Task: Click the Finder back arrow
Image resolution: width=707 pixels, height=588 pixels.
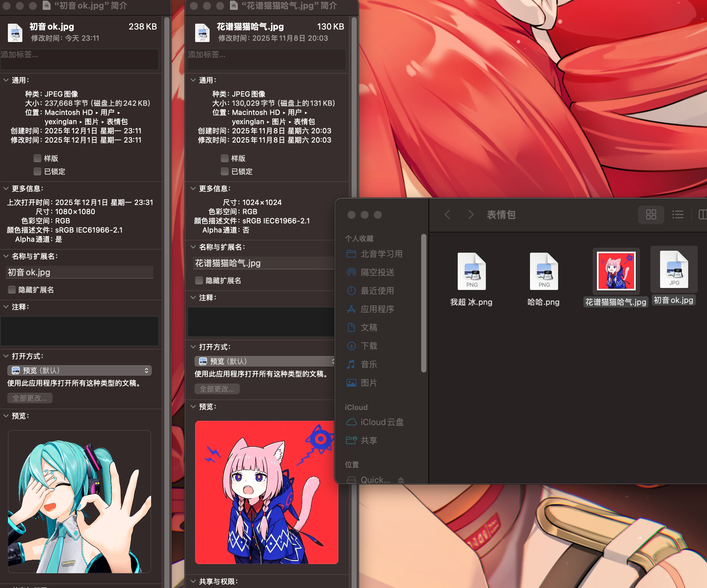Action: (447, 215)
